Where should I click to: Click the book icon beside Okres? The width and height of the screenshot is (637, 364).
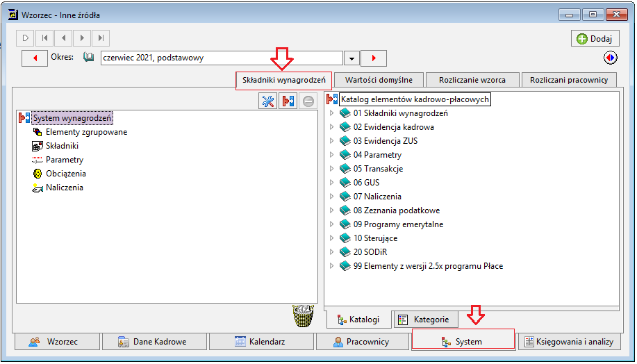[x=88, y=57]
